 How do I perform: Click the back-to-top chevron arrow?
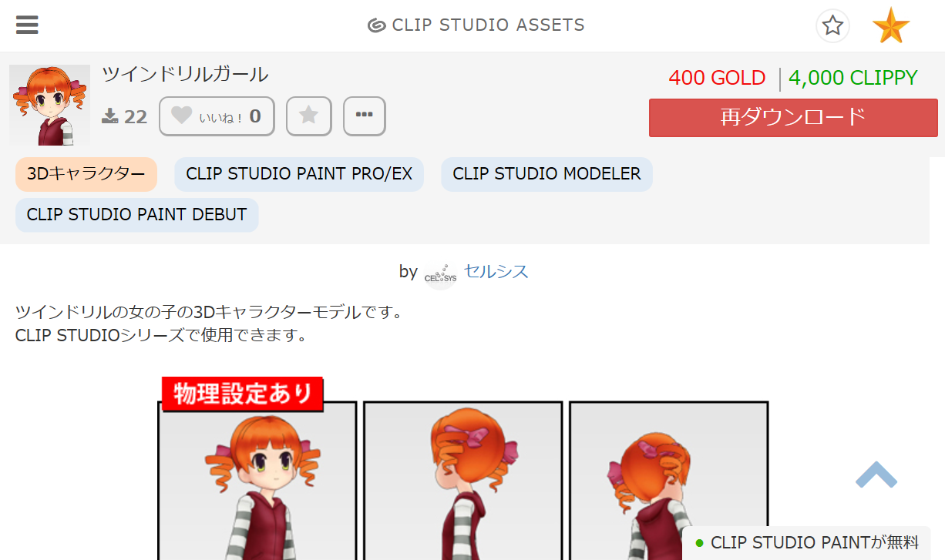tap(876, 474)
